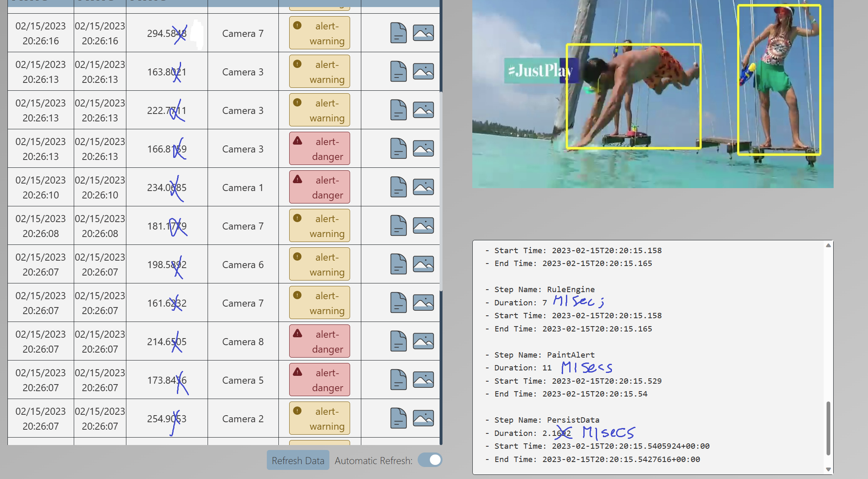This screenshot has width=868, height=479.
Task: Open document icon for Camera 7 294.5848 row
Action: click(398, 33)
